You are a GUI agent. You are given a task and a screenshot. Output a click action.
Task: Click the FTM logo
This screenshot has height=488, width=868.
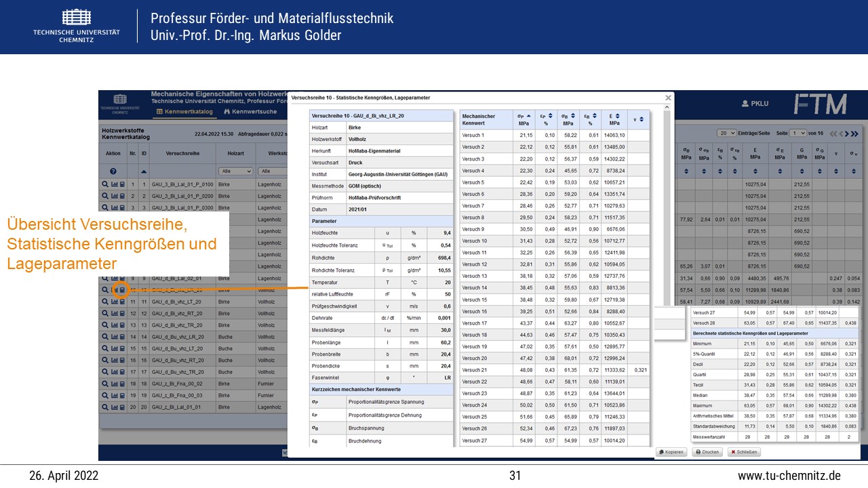click(820, 104)
